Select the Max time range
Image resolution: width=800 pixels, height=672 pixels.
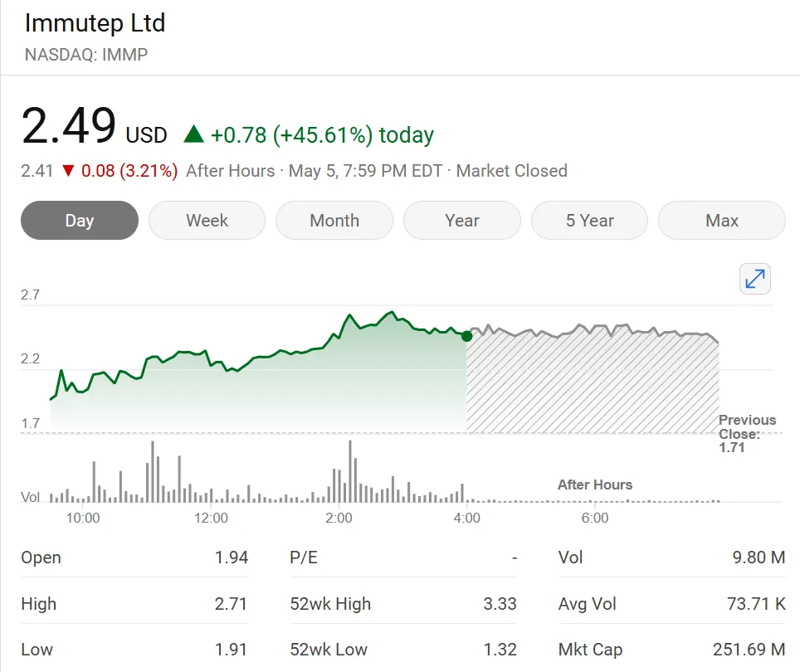click(x=721, y=221)
